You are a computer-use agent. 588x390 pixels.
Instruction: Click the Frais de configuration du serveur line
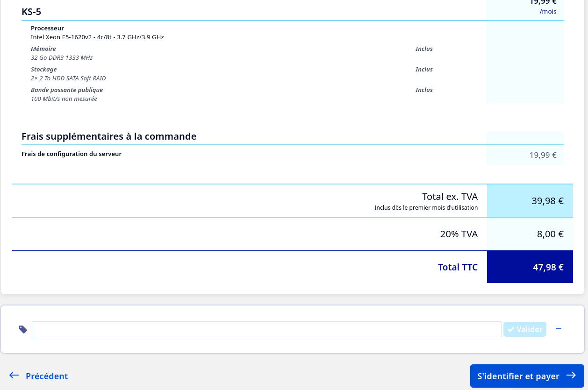pyautogui.click(x=72, y=154)
